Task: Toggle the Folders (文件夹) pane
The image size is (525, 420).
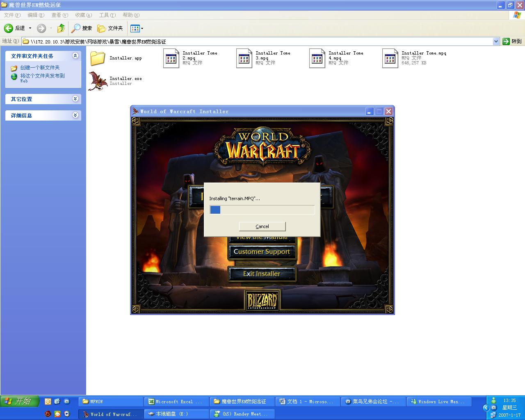Action: click(110, 28)
